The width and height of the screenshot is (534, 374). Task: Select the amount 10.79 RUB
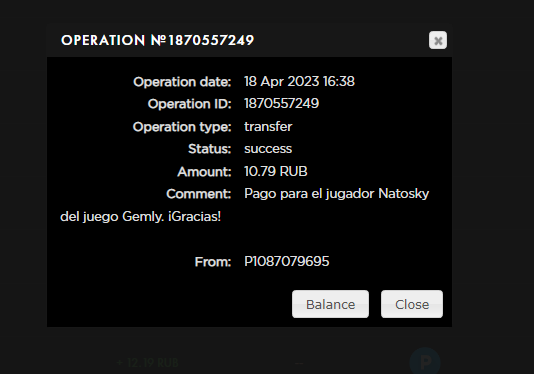pos(276,171)
